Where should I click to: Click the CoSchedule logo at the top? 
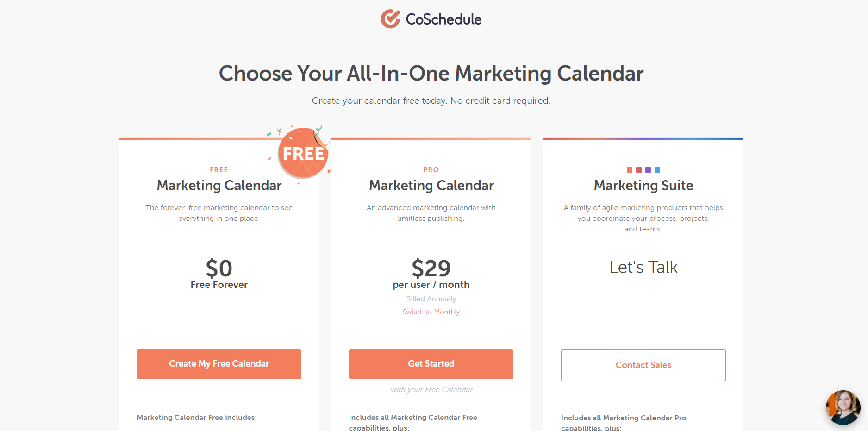click(431, 19)
